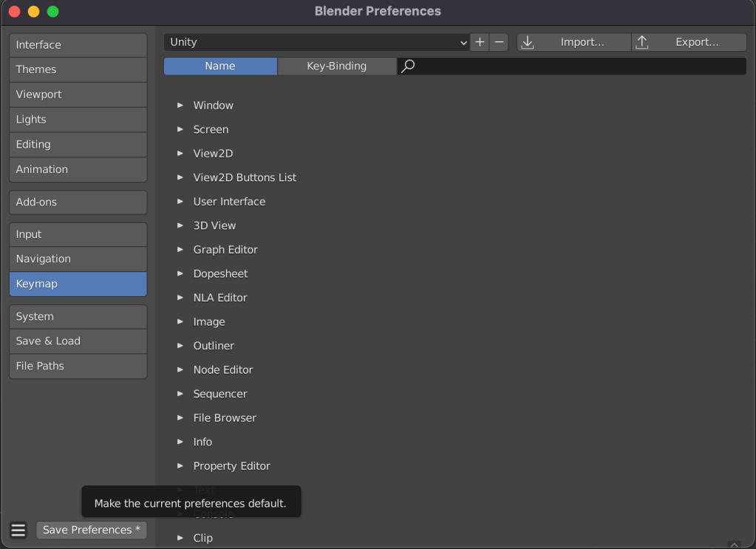
Task: Click the plus icon to add keymap preset
Action: pos(478,42)
